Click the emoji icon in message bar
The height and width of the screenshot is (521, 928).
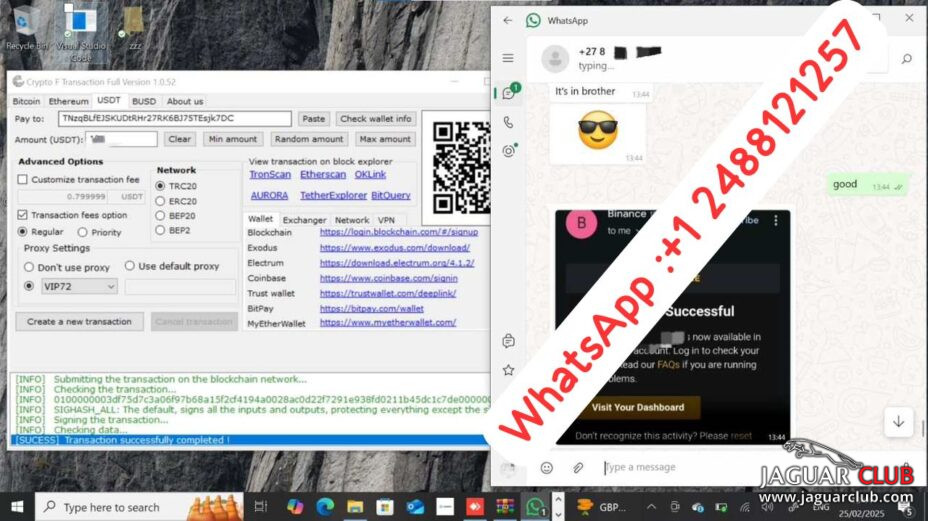547,467
